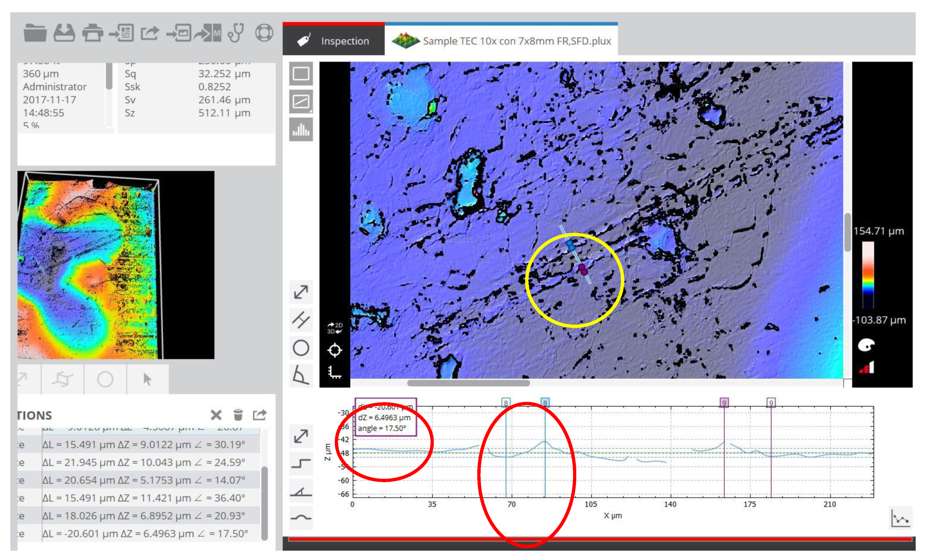The image size is (927, 560).
Task: Open the color palette icon
Action: [866, 345]
